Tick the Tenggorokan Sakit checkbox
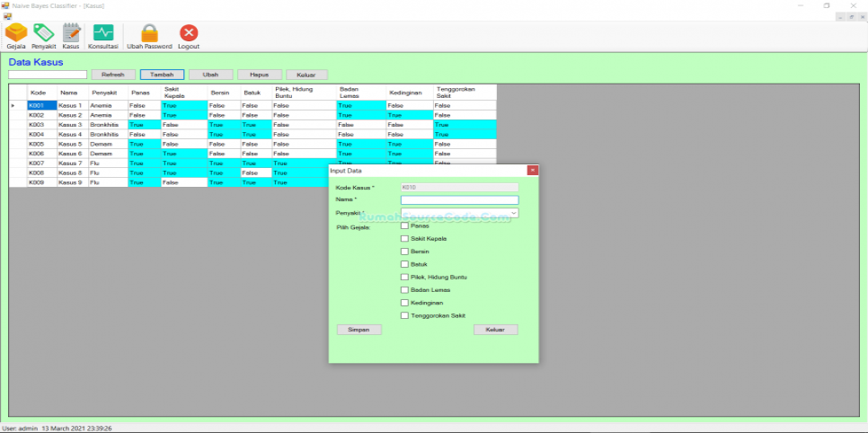868x433 pixels. [x=404, y=315]
